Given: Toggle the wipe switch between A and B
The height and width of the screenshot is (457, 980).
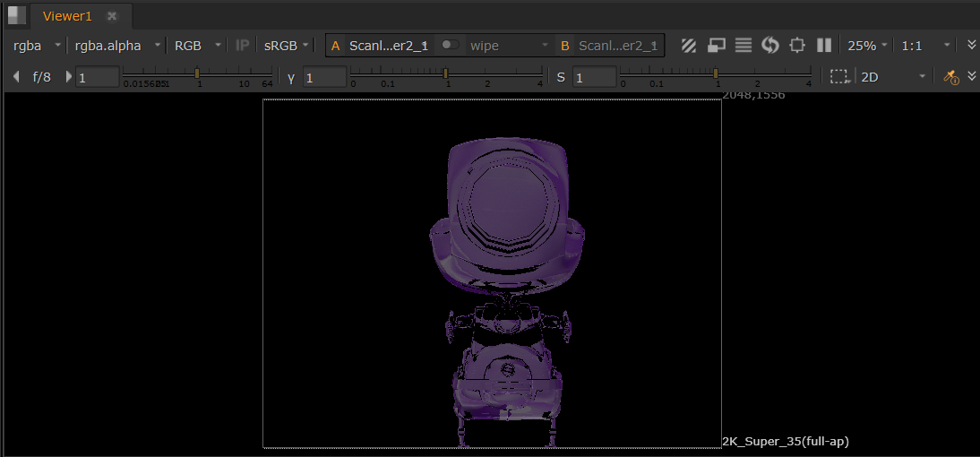Looking at the screenshot, I should [450, 45].
